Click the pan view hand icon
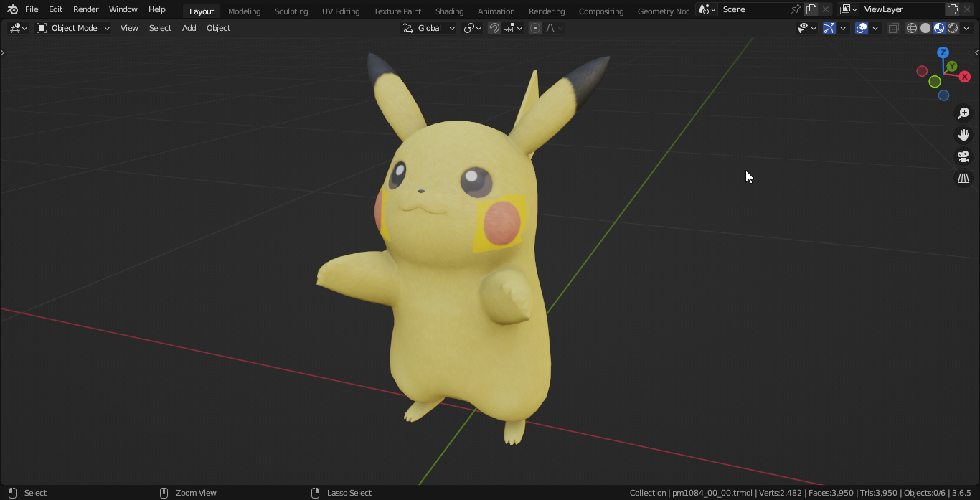The width and height of the screenshot is (980, 500). (x=963, y=135)
